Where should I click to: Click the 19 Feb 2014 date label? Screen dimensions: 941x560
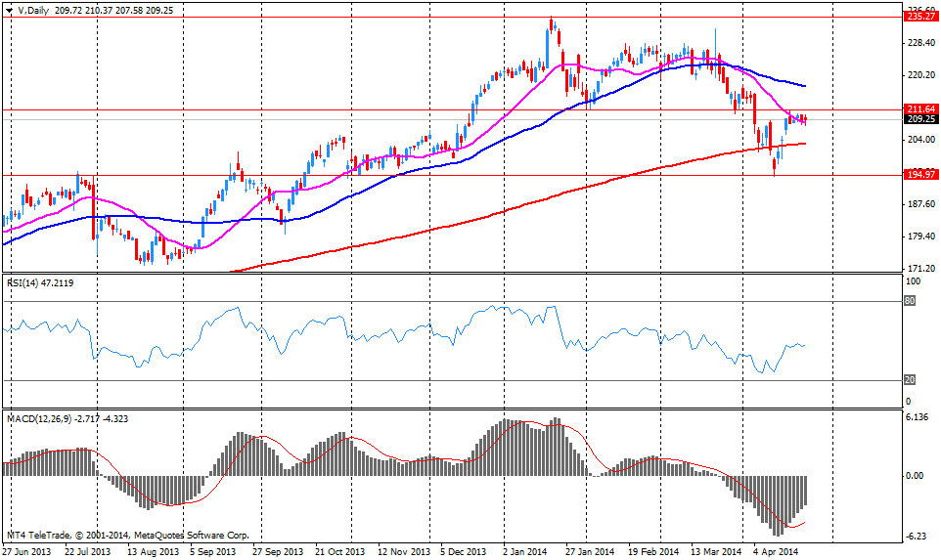click(653, 551)
